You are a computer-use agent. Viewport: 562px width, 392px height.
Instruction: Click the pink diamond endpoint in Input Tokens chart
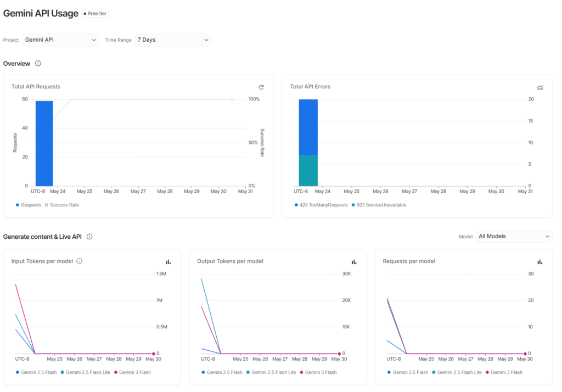point(154,354)
